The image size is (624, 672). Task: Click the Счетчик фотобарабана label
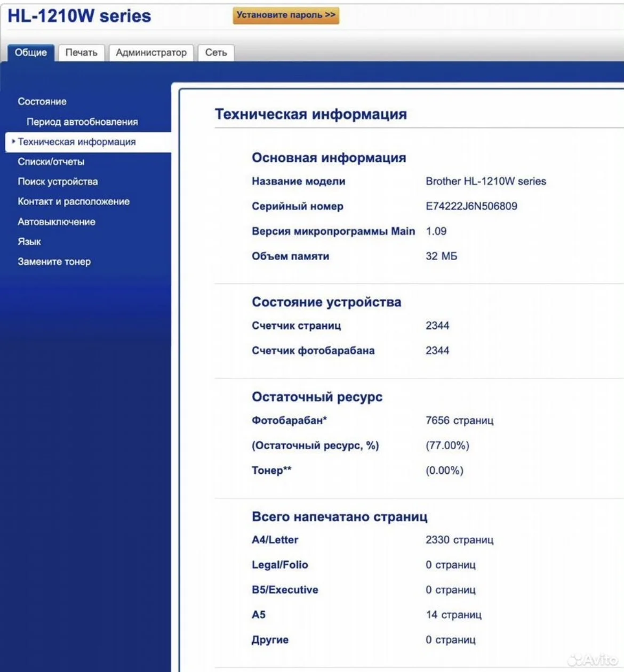(313, 351)
